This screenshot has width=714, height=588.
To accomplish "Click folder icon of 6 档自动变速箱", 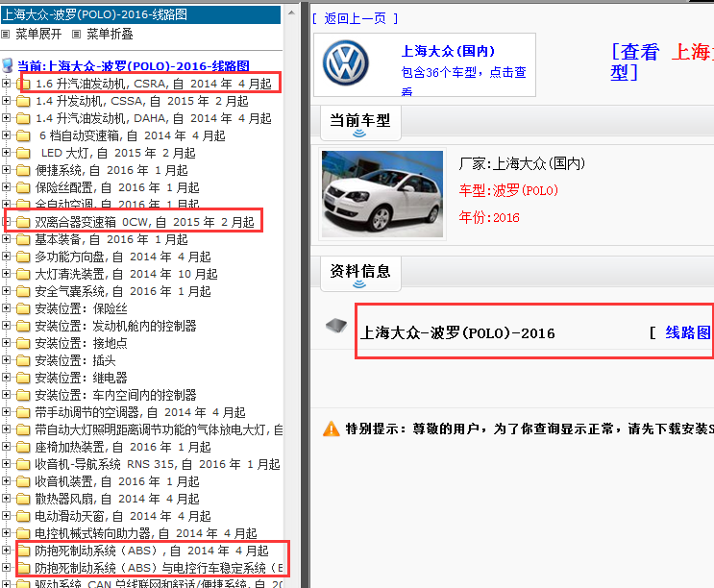I will (x=23, y=135).
